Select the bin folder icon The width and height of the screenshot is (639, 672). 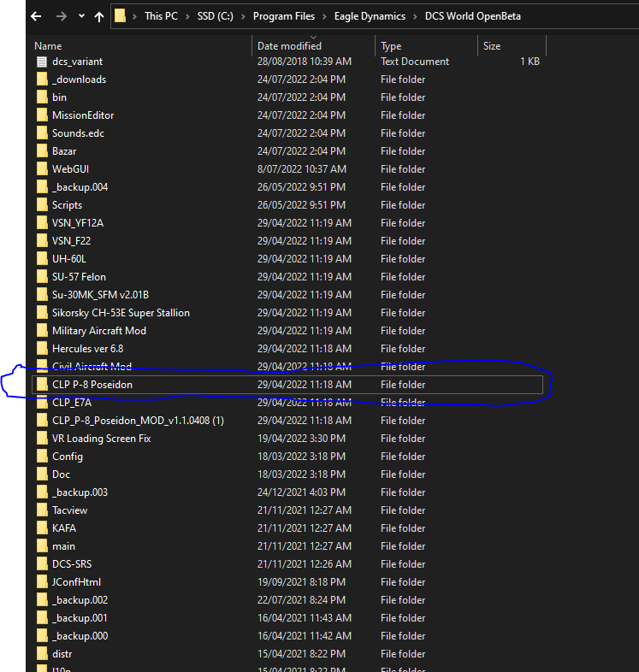click(x=42, y=97)
